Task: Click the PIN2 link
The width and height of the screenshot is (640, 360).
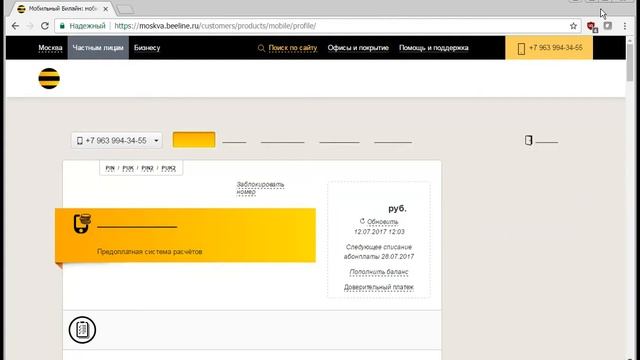Action: coord(147,168)
